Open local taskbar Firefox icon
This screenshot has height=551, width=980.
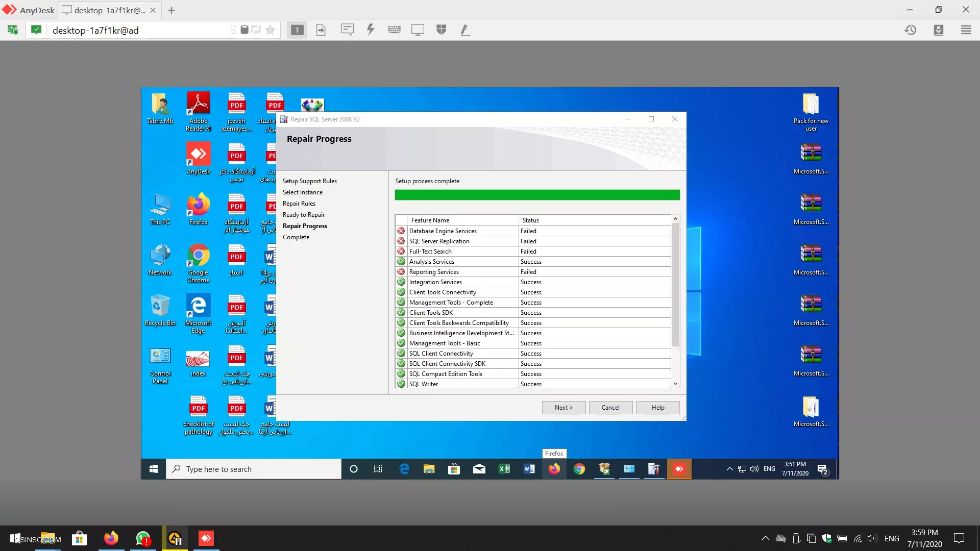click(111, 538)
